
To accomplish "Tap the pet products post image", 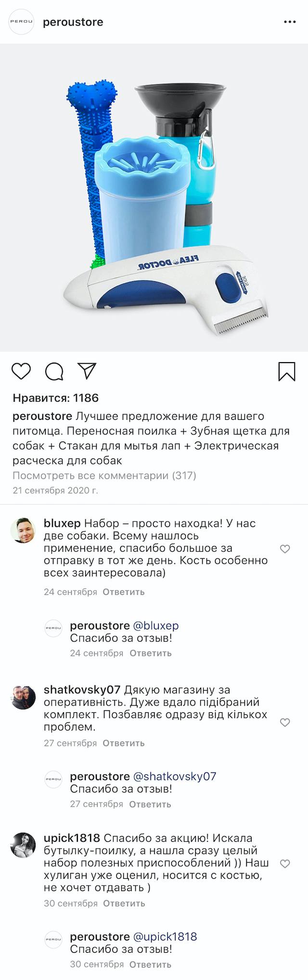I will (x=154, y=197).
